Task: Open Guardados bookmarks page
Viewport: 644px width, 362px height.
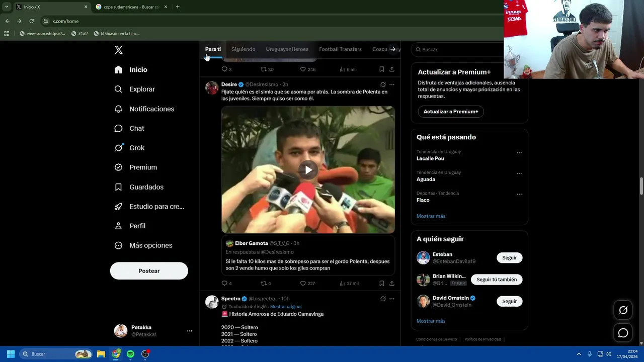Action: (x=139, y=187)
